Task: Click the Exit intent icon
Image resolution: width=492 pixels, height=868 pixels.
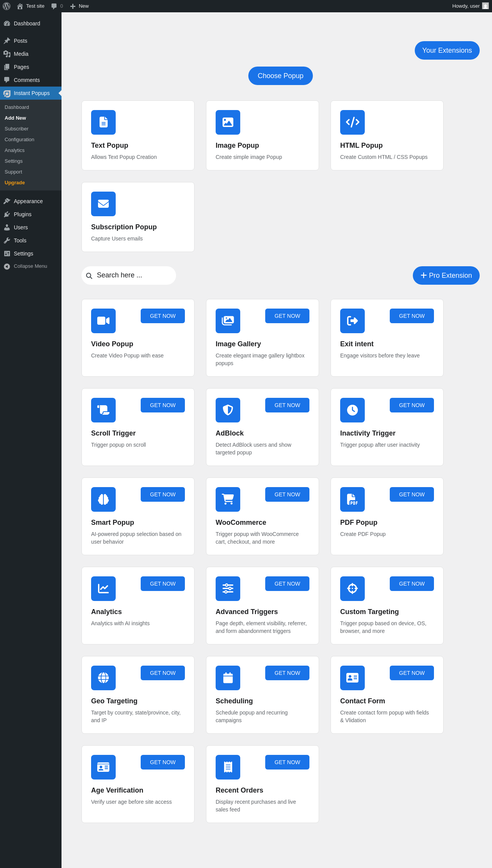Action: 352,321
